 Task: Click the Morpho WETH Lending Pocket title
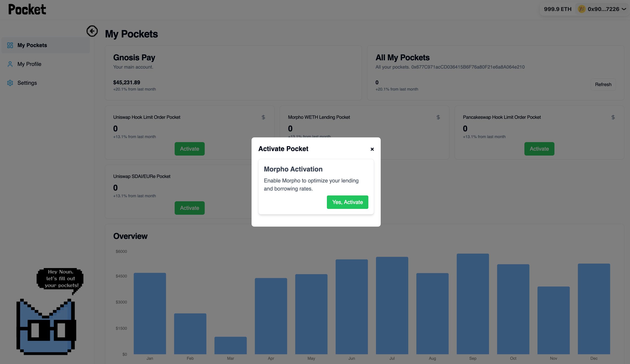click(319, 117)
